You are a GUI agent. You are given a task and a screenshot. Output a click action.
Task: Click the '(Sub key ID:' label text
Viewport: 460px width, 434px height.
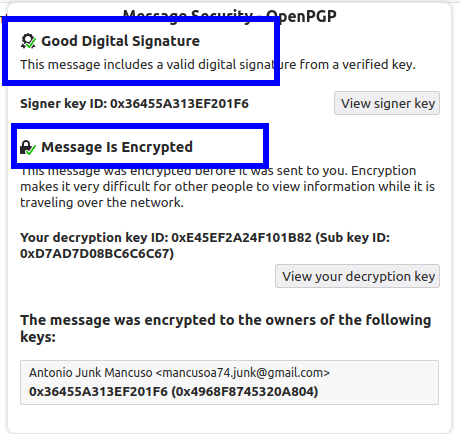click(x=352, y=238)
